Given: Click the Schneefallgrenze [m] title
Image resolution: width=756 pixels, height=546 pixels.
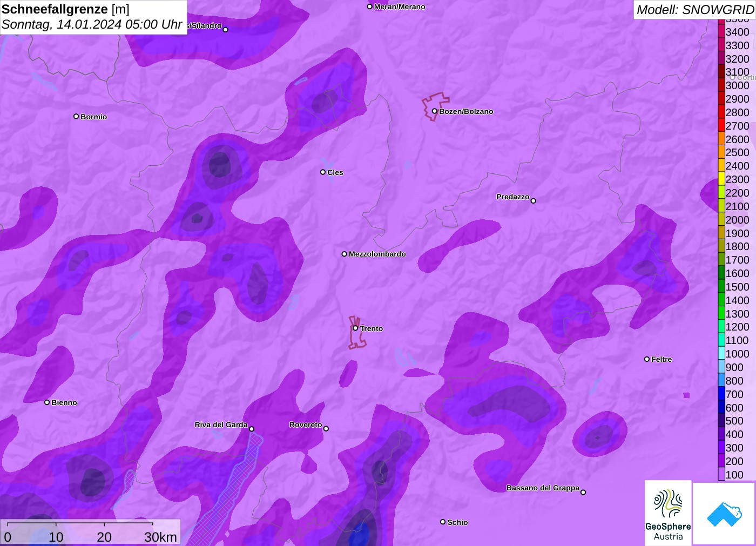Looking at the screenshot, I should point(65,9).
